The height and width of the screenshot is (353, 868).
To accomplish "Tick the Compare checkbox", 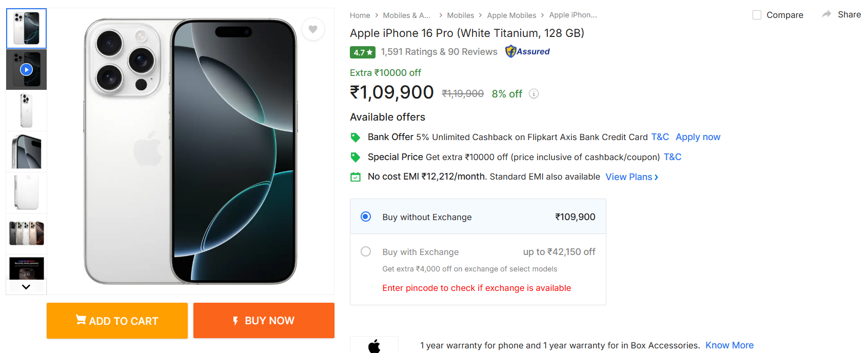I will pyautogui.click(x=757, y=15).
